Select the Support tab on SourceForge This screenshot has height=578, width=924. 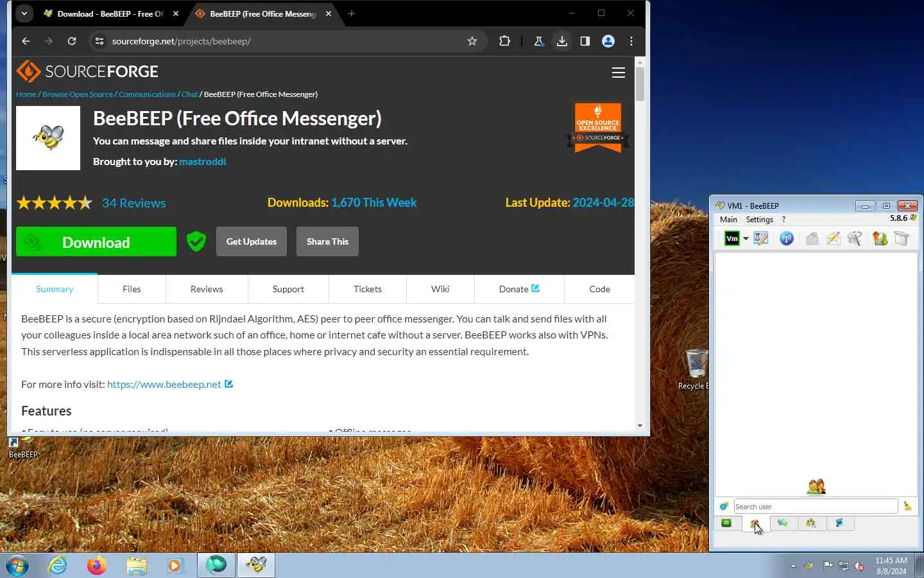click(x=288, y=289)
